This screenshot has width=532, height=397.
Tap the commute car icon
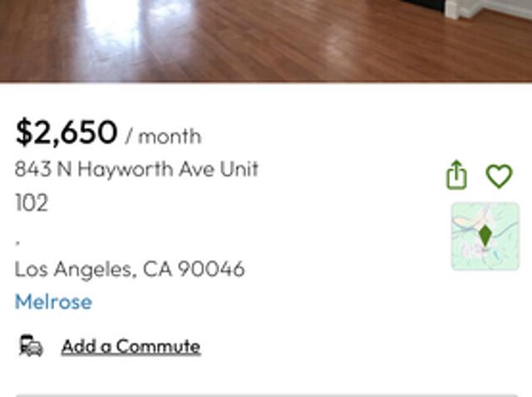point(31,346)
